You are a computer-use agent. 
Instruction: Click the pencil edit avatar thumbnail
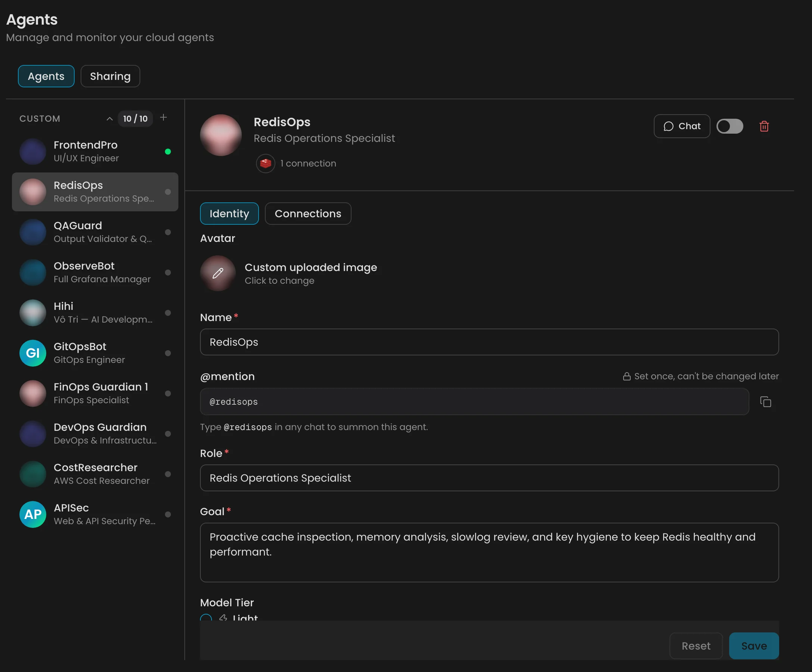[x=218, y=273]
